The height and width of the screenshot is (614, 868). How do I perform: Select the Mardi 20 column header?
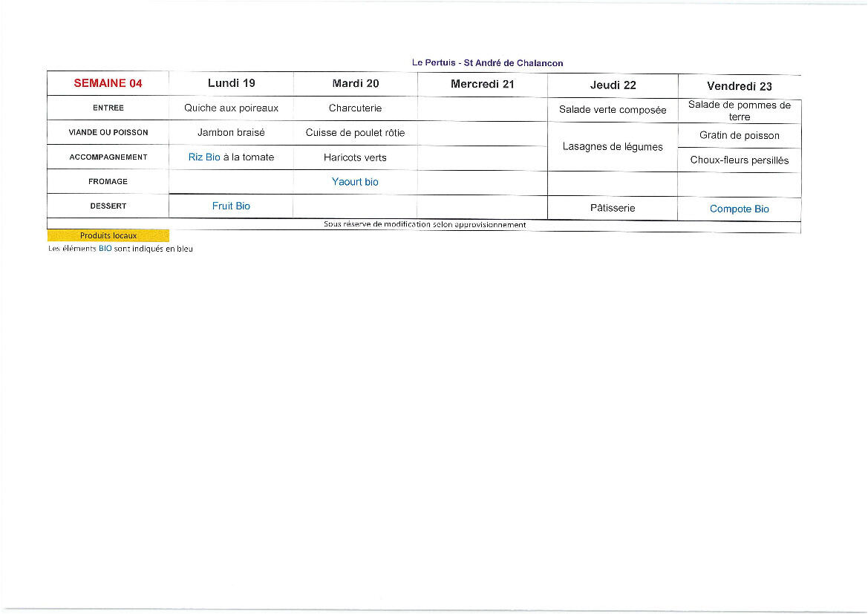[355, 83]
